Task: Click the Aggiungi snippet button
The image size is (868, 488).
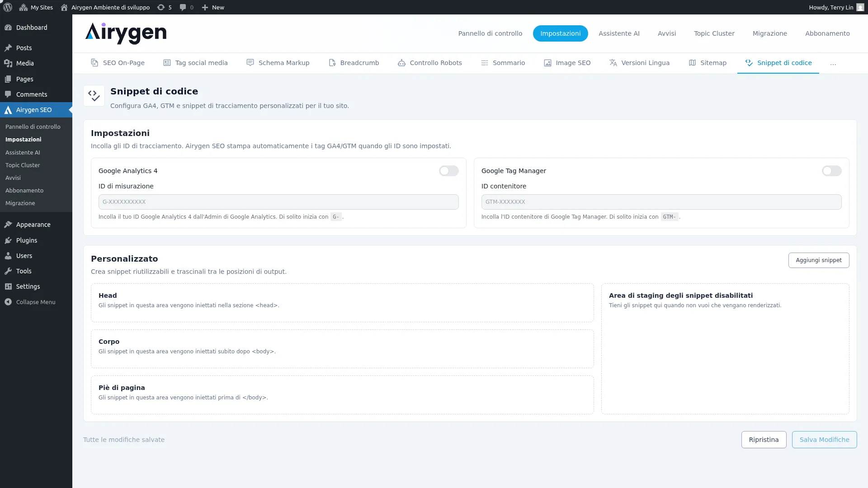Action: pos(818,260)
